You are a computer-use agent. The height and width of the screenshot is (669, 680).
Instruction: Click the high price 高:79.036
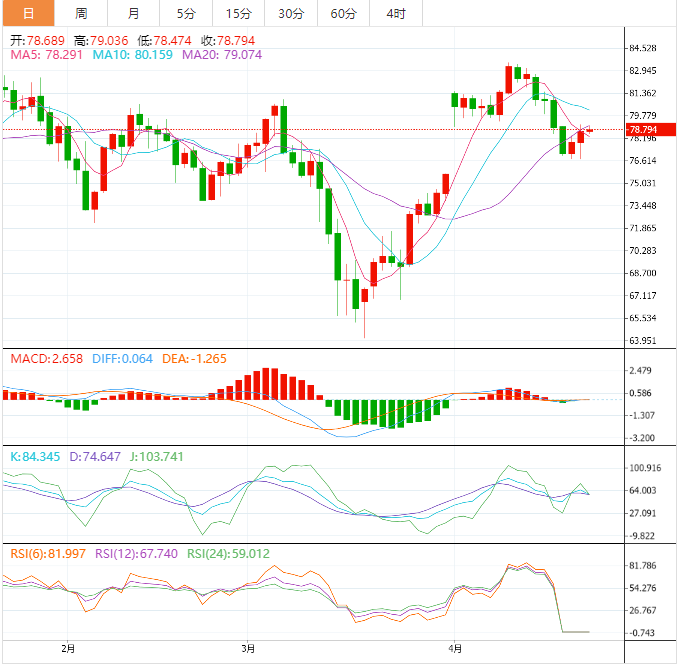click(x=101, y=41)
